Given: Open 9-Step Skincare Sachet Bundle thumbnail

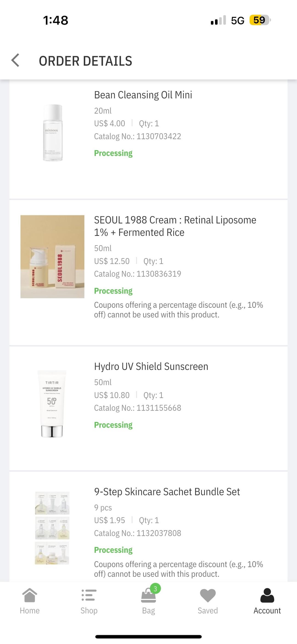Looking at the screenshot, I should 52,528.
